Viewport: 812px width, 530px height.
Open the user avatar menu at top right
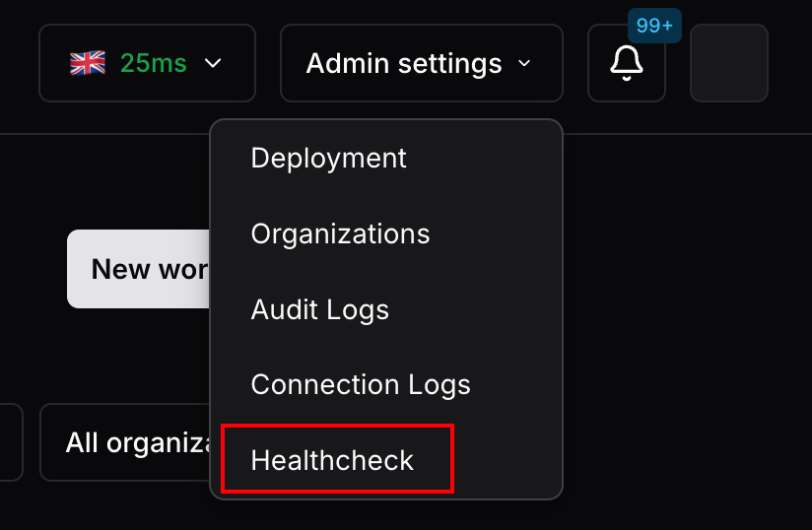pyautogui.click(x=729, y=63)
